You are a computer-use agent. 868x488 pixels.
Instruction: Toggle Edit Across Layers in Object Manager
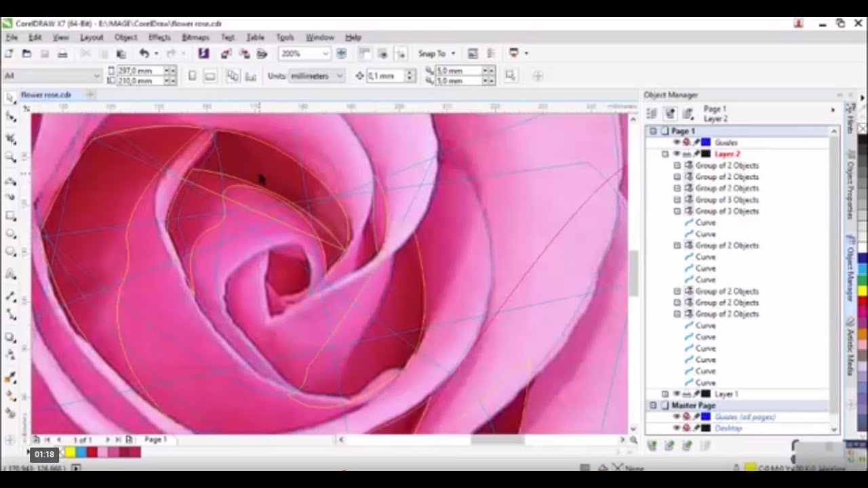pyautogui.click(x=670, y=113)
